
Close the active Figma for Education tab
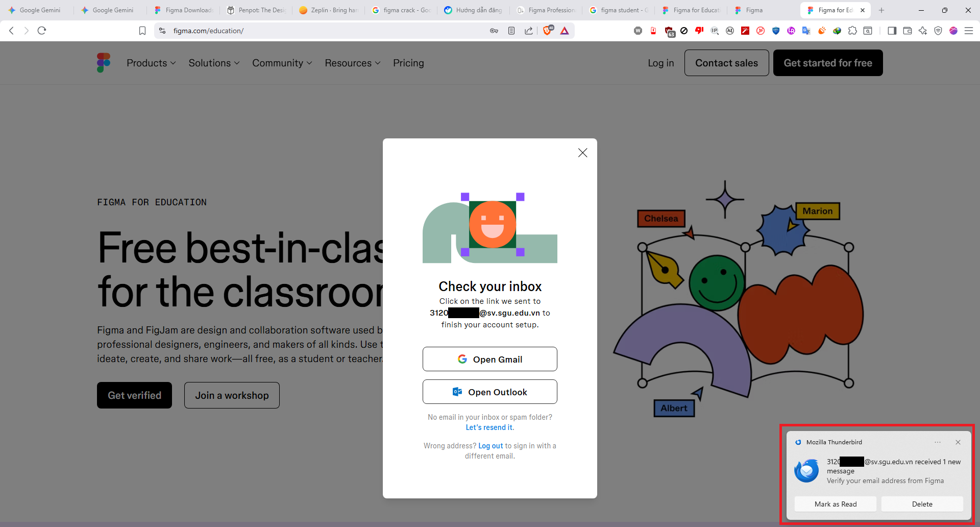point(863,10)
